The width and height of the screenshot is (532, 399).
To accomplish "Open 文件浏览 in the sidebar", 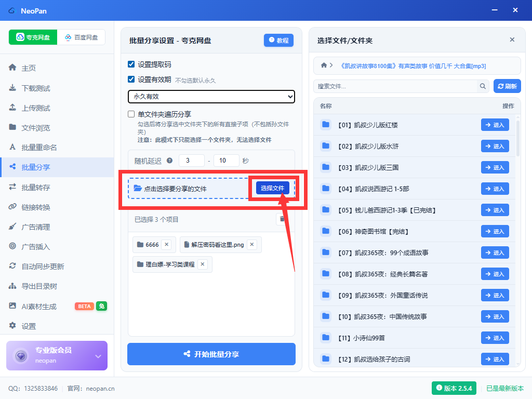I will [x=57, y=128].
